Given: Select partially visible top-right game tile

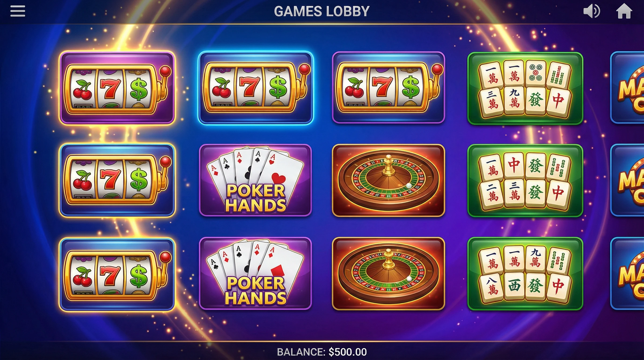Looking at the screenshot, I should tap(627, 88).
